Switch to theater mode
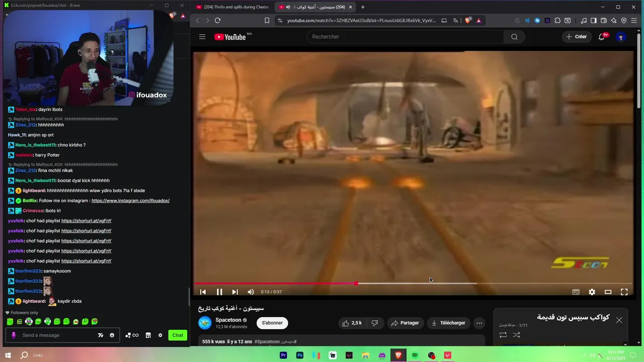This screenshot has height=362, width=644. tap(608, 292)
